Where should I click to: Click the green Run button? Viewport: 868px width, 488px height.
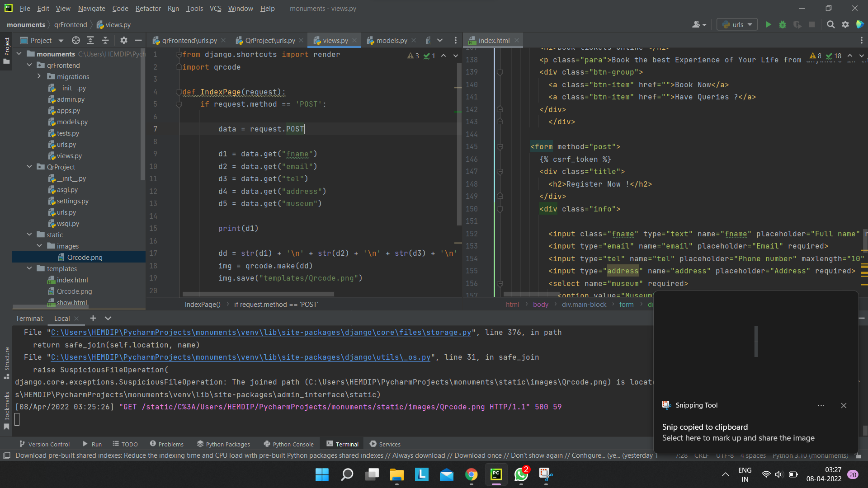768,25
